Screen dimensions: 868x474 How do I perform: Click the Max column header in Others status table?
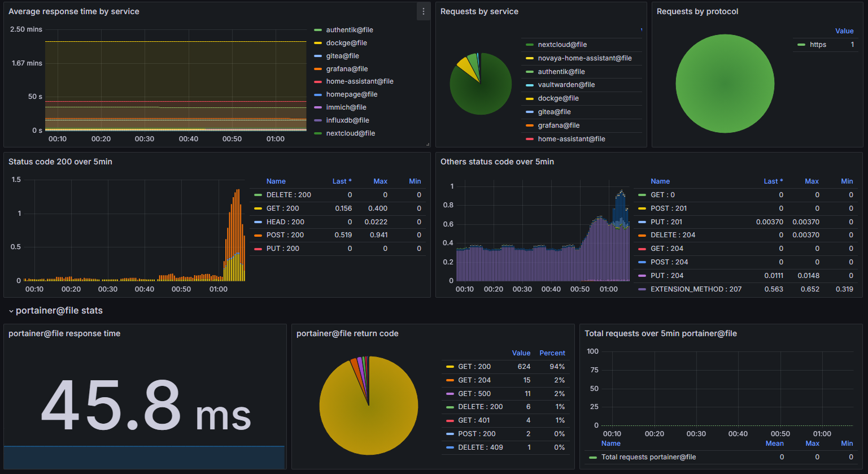point(812,181)
